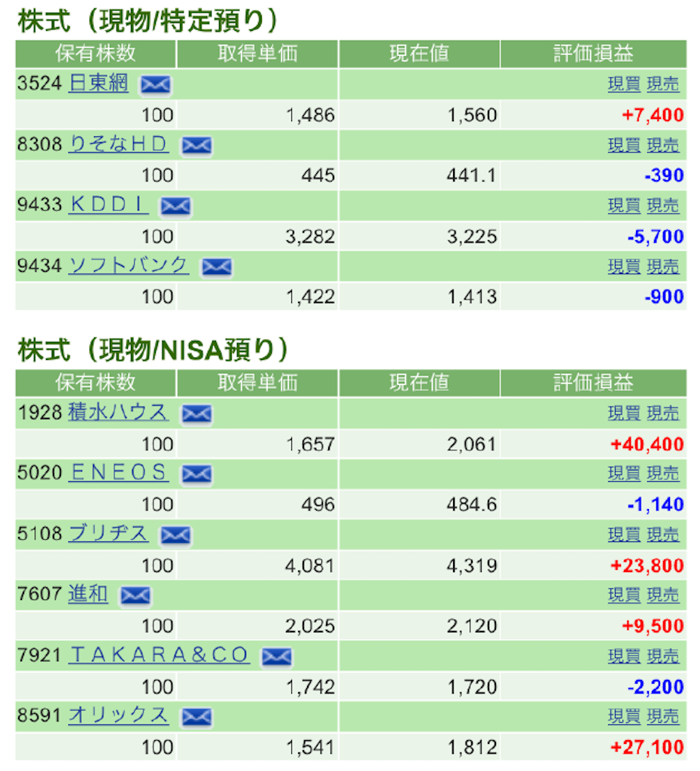Select the -390 loss value
The height and width of the screenshot is (771, 700).
tap(664, 175)
